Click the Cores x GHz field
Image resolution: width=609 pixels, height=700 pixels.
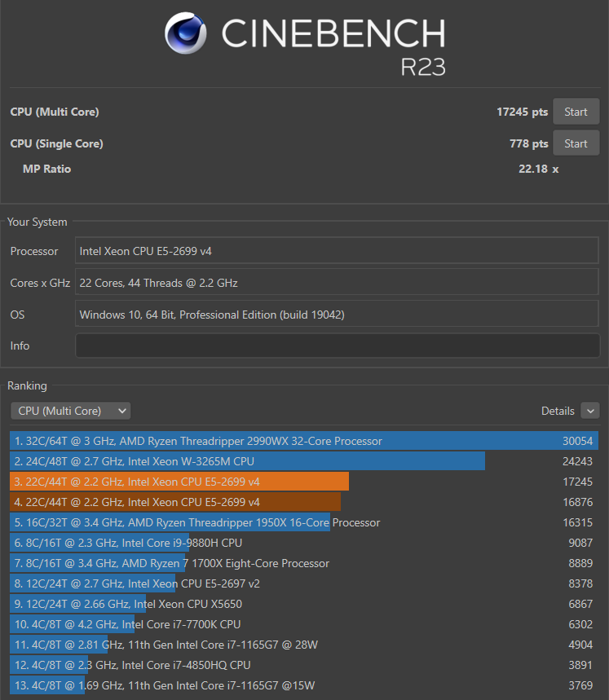coord(337,283)
